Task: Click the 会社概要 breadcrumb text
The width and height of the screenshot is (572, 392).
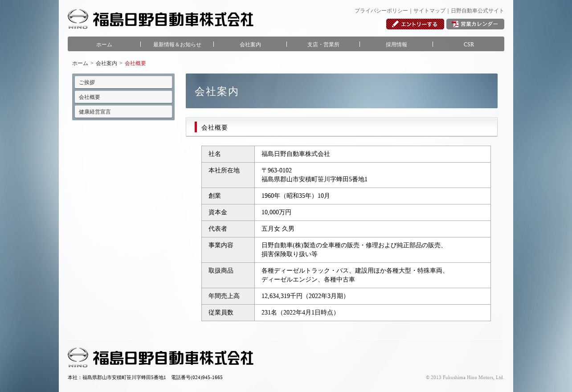Action: click(x=135, y=63)
